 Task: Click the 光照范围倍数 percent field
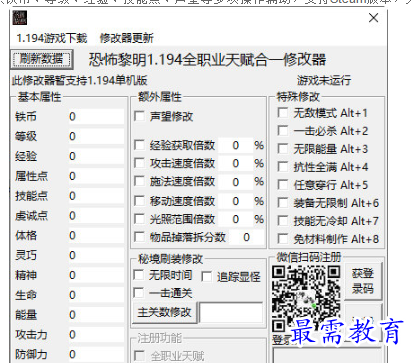pyautogui.click(x=236, y=219)
